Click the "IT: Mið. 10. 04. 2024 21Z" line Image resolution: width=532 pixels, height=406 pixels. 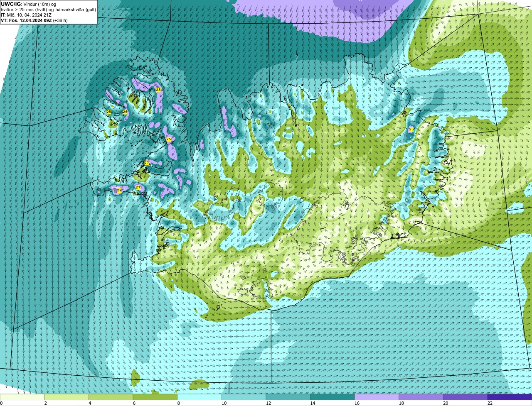(x=26, y=15)
